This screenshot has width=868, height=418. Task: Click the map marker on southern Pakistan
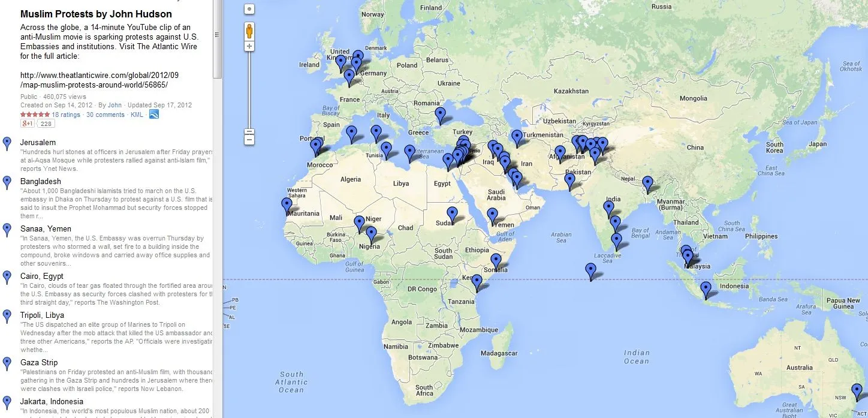pos(570,182)
